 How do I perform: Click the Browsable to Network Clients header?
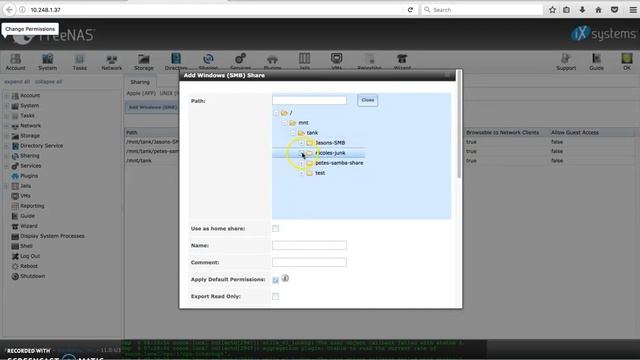502,133
